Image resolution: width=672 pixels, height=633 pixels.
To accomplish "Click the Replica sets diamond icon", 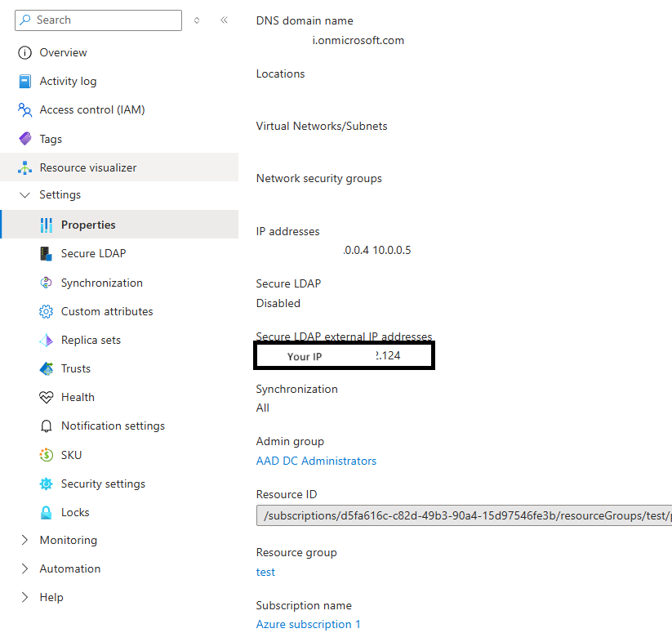I will point(47,340).
